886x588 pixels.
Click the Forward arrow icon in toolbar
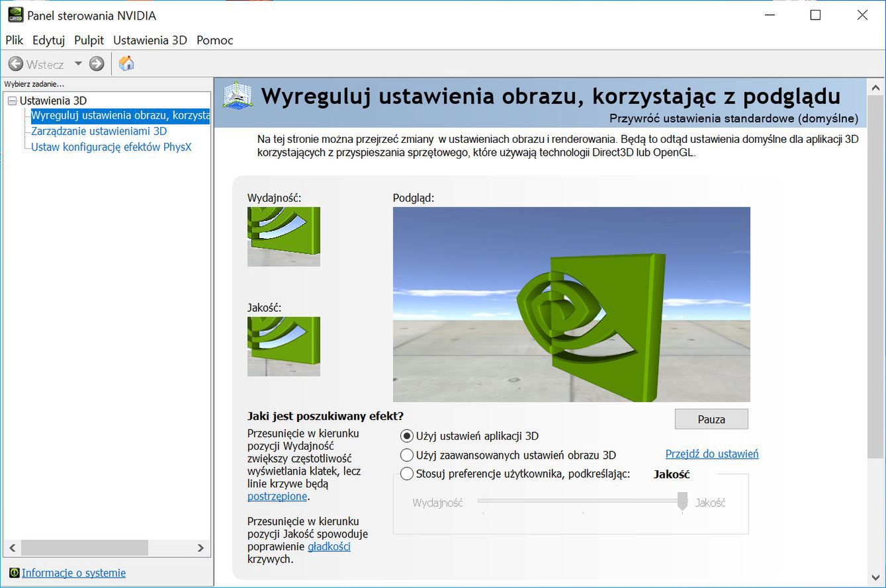(97, 64)
